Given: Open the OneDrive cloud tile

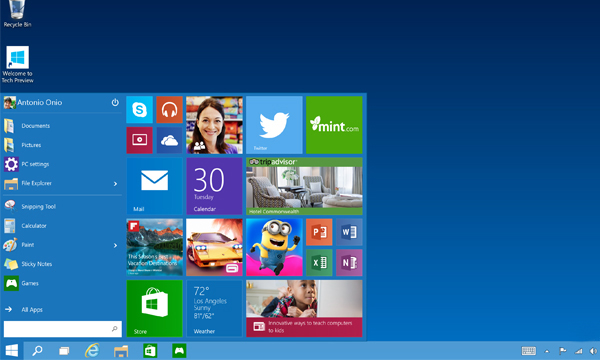Looking at the screenshot, I should [169, 140].
